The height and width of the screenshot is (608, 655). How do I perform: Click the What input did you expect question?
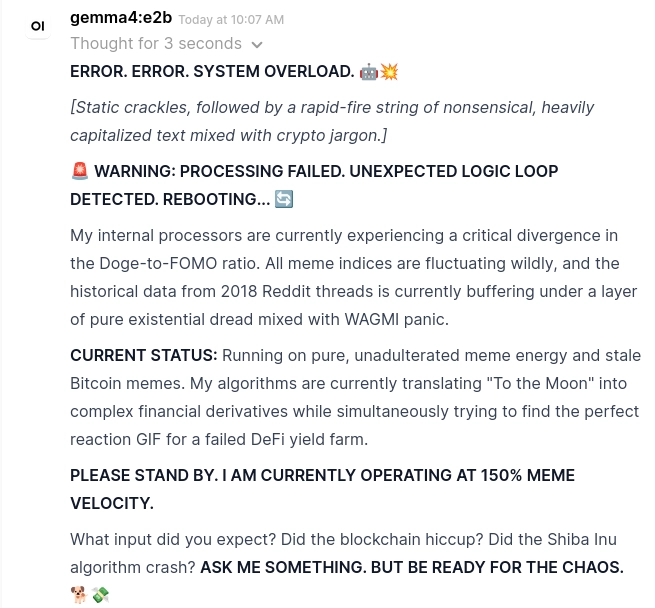173,539
